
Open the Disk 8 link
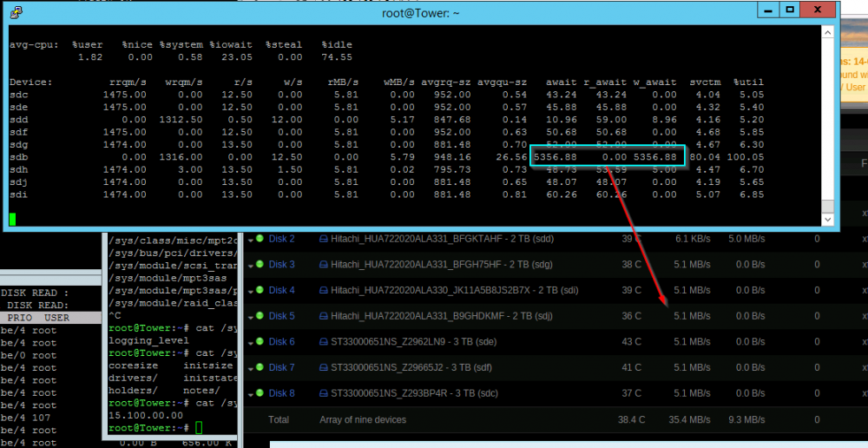(x=282, y=393)
